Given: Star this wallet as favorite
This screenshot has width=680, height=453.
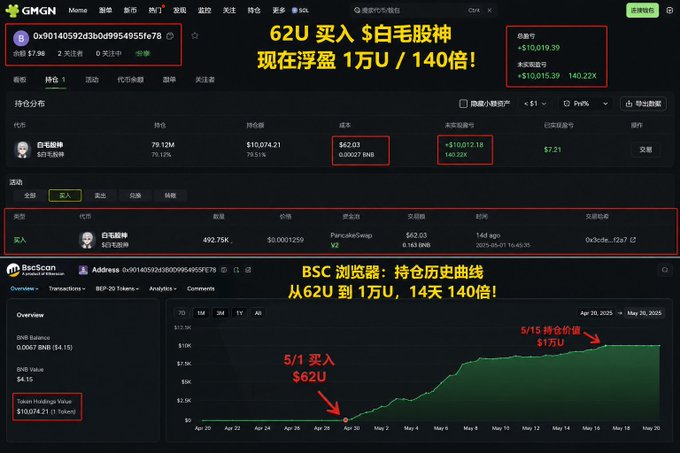Looking at the screenshot, I should (x=195, y=36).
